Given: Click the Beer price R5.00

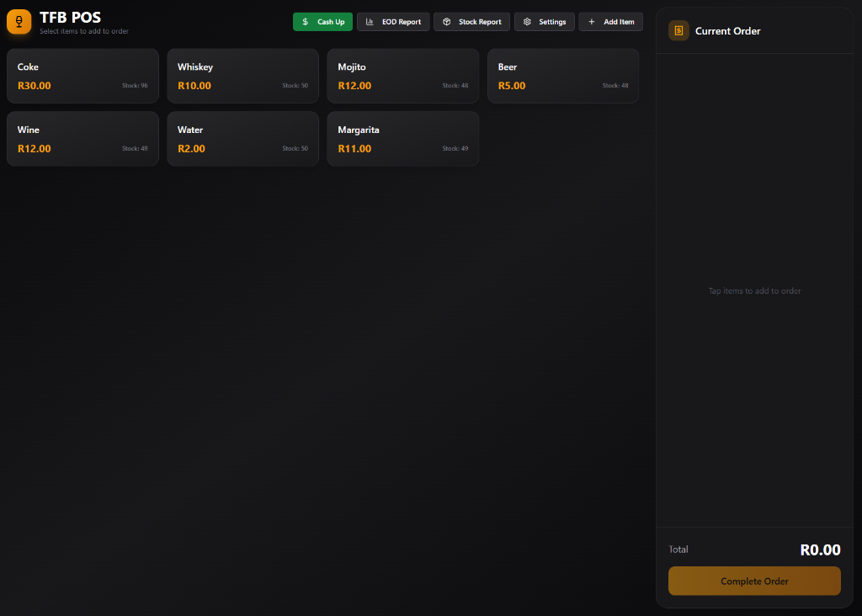Looking at the screenshot, I should (x=512, y=86).
